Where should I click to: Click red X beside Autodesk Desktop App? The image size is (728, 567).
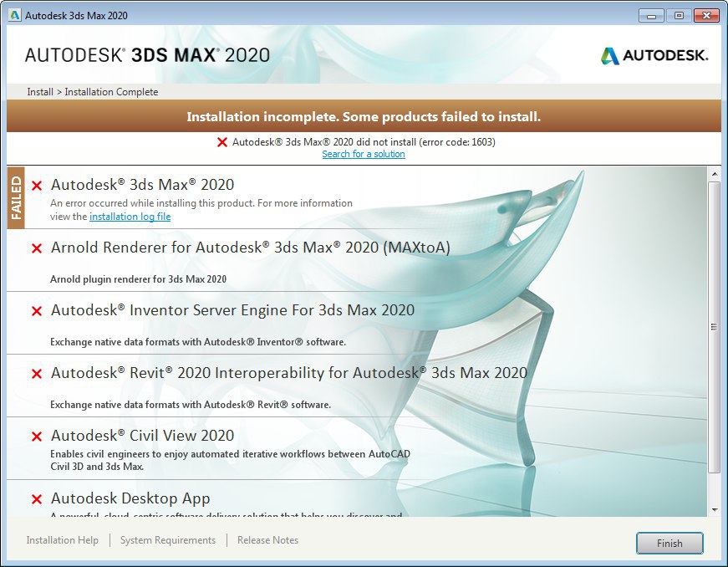coord(37,499)
